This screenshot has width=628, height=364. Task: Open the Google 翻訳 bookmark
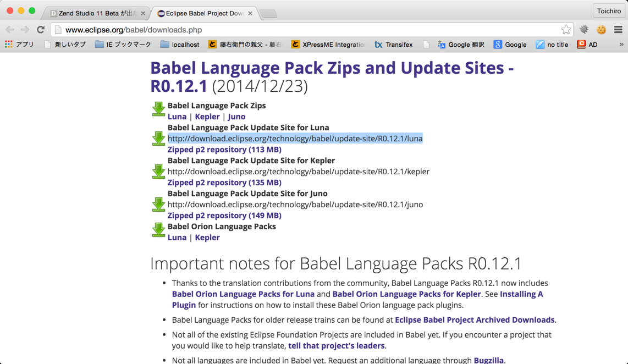pos(461,45)
